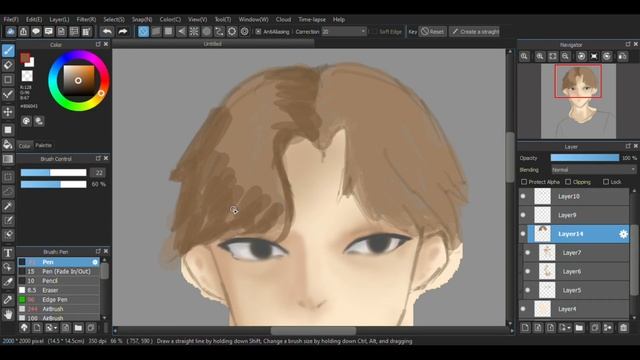Open the File menu

coord(11,19)
